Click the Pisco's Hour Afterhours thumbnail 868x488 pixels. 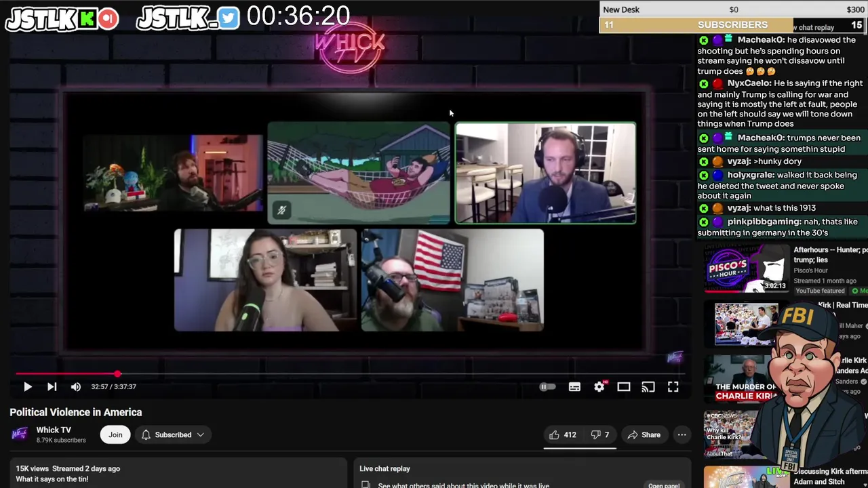(746, 269)
